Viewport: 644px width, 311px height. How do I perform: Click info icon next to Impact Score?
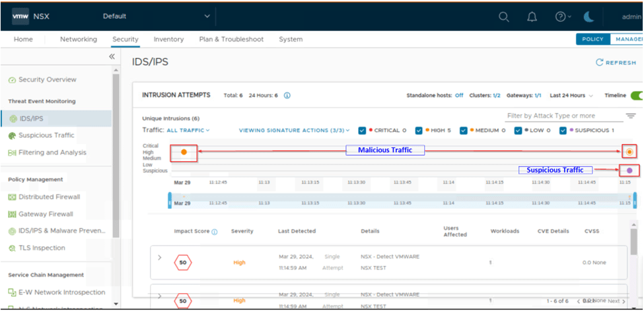click(x=214, y=232)
